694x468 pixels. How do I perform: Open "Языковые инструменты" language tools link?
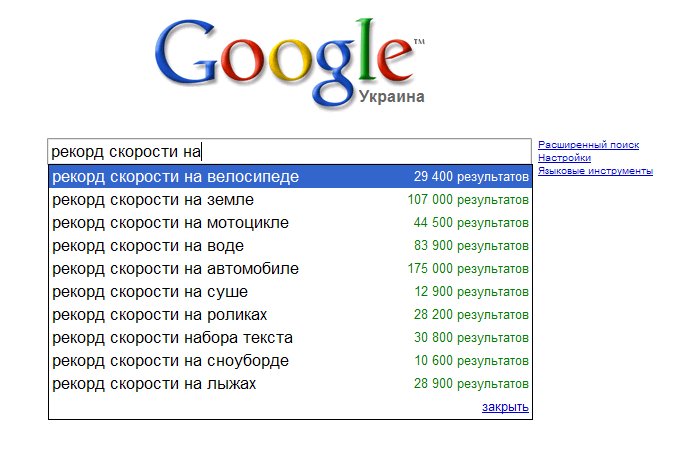595,171
